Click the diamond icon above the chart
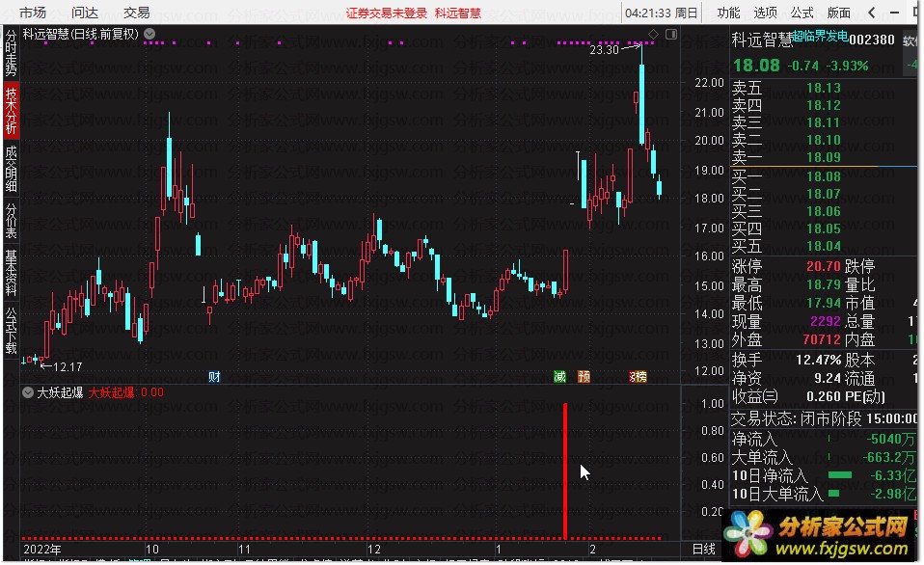This screenshot has width=924, height=565. coord(653,34)
